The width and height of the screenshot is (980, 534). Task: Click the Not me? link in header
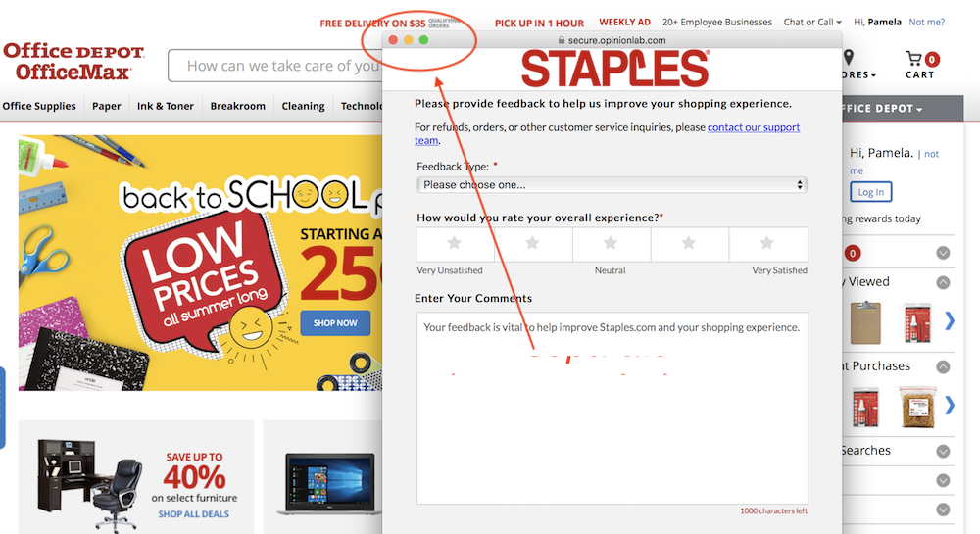(926, 22)
